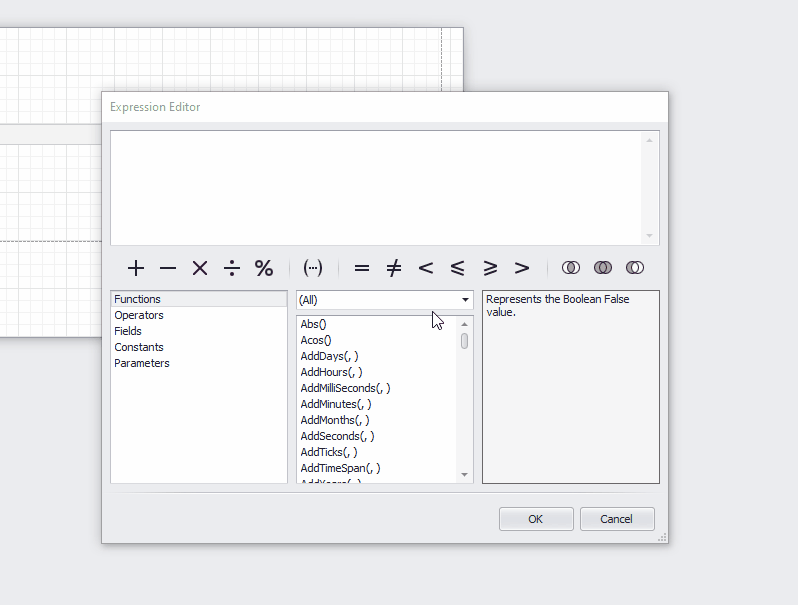Insert the And intersection Venn operator

[571, 268]
